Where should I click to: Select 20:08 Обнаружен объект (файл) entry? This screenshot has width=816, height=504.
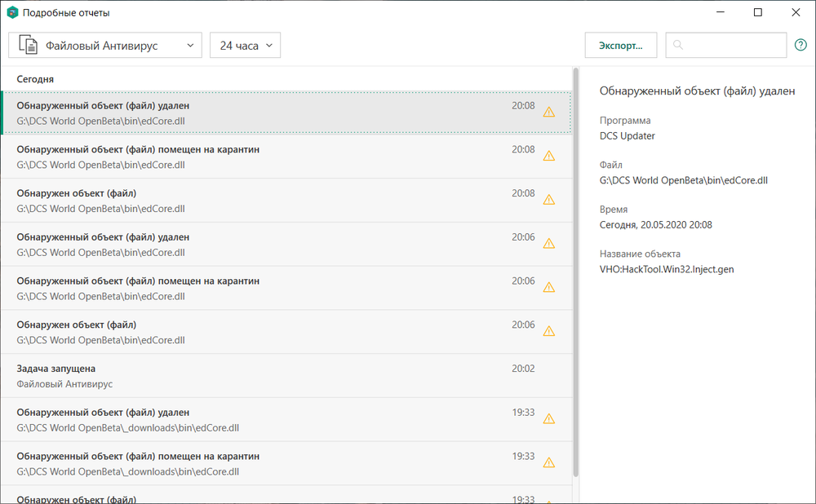(x=277, y=200)
